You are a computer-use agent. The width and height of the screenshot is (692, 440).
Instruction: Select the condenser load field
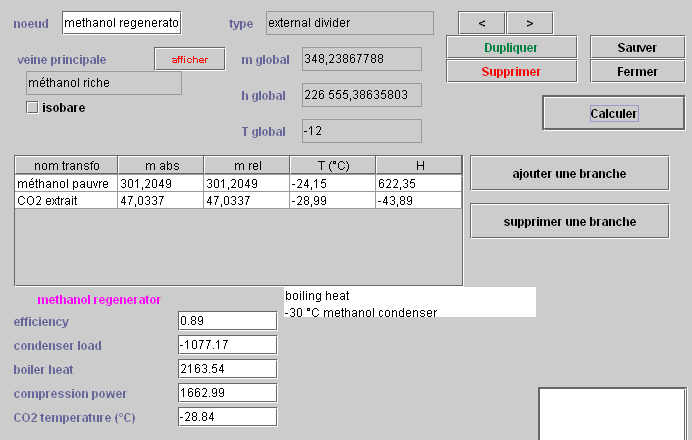(x=226, y=345)
